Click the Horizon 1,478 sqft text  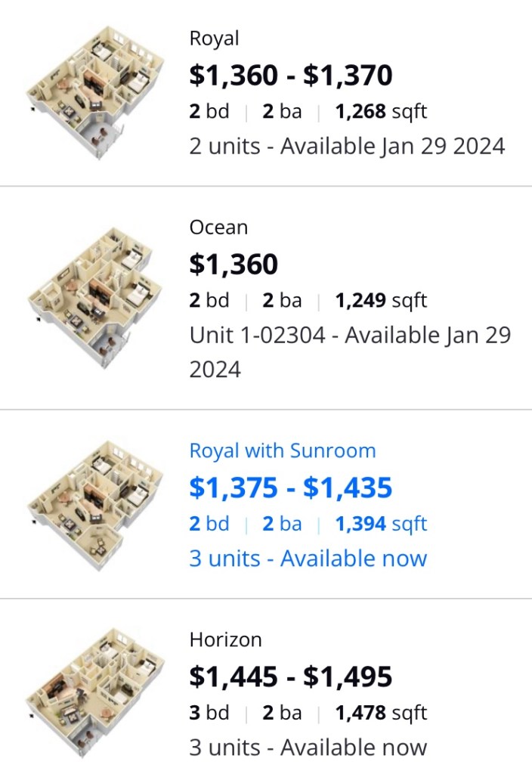click(381, 713)
